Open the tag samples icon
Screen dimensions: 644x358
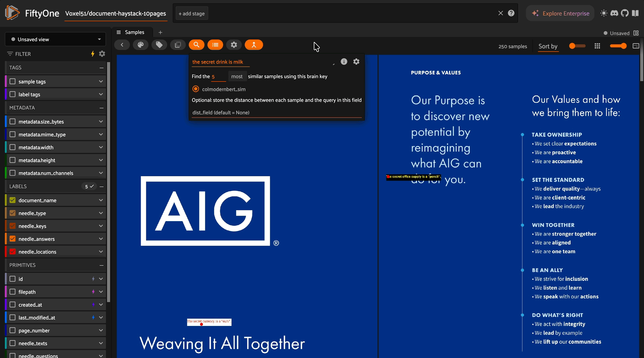coord(159,45)
